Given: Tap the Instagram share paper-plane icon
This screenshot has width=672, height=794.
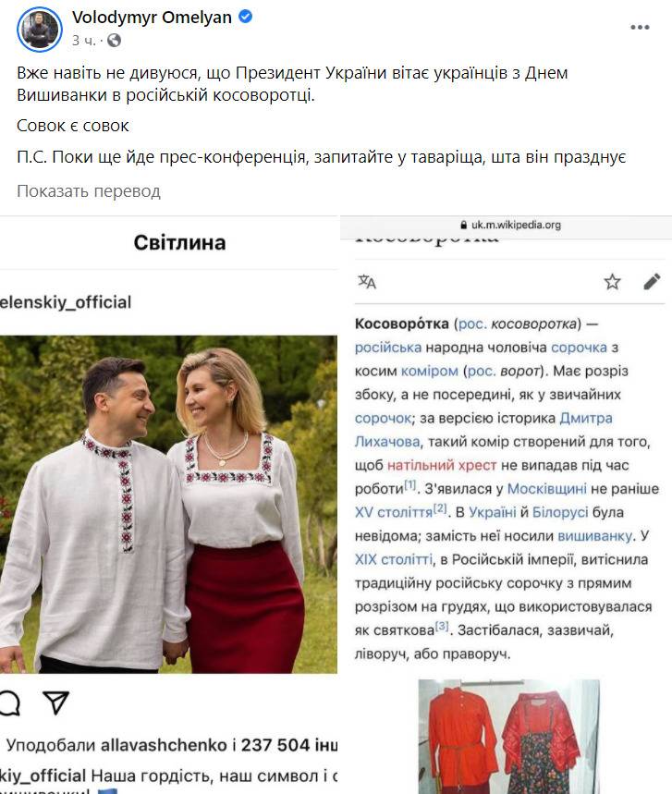Looking at the screenshot, I should point(55,702).
